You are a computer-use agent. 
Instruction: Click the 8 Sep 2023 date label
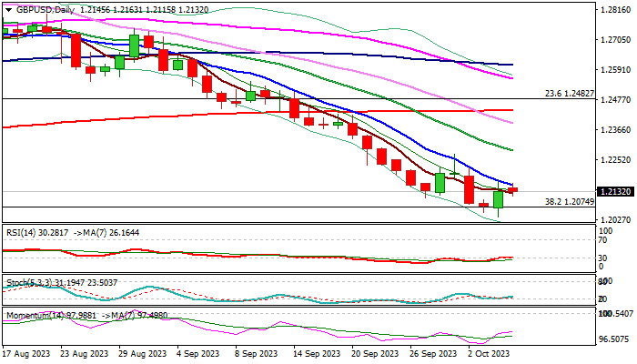tap(248, 356)
